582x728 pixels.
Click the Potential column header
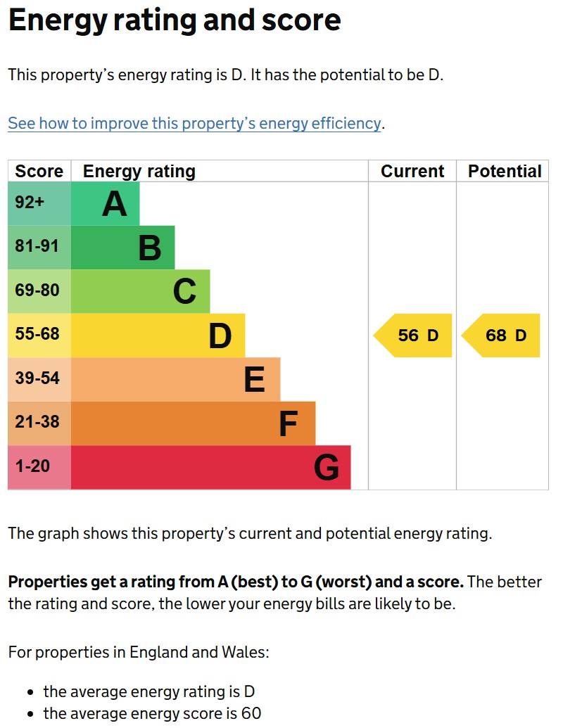(505, 172)
